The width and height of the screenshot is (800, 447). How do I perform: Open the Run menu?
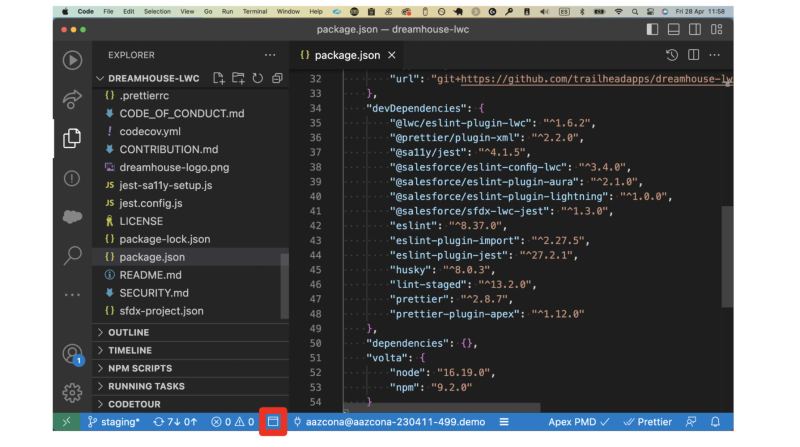click(228, 11)
